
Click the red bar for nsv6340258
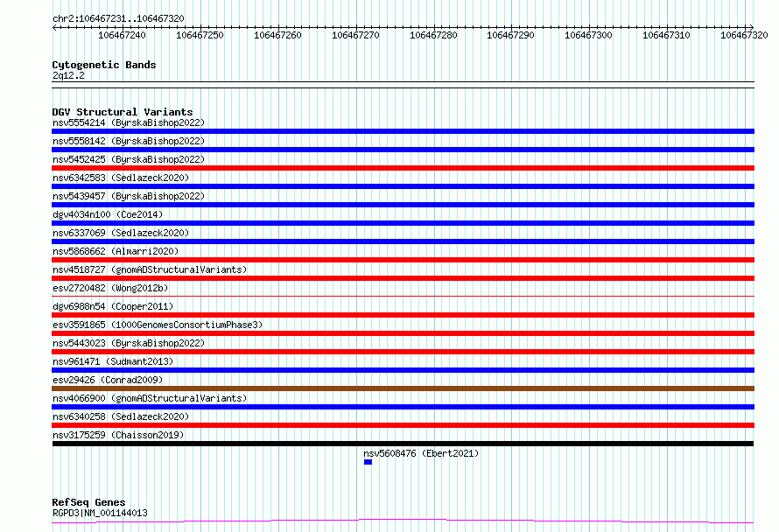[x=403, y=425]
